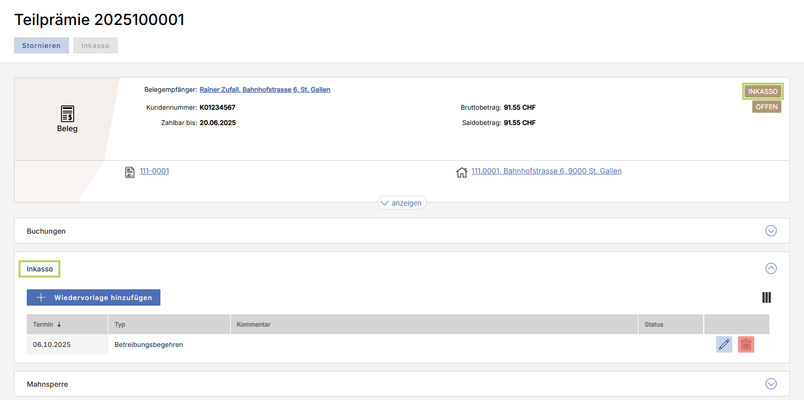Click the OFFEN status badge

(x=766, y=107)
